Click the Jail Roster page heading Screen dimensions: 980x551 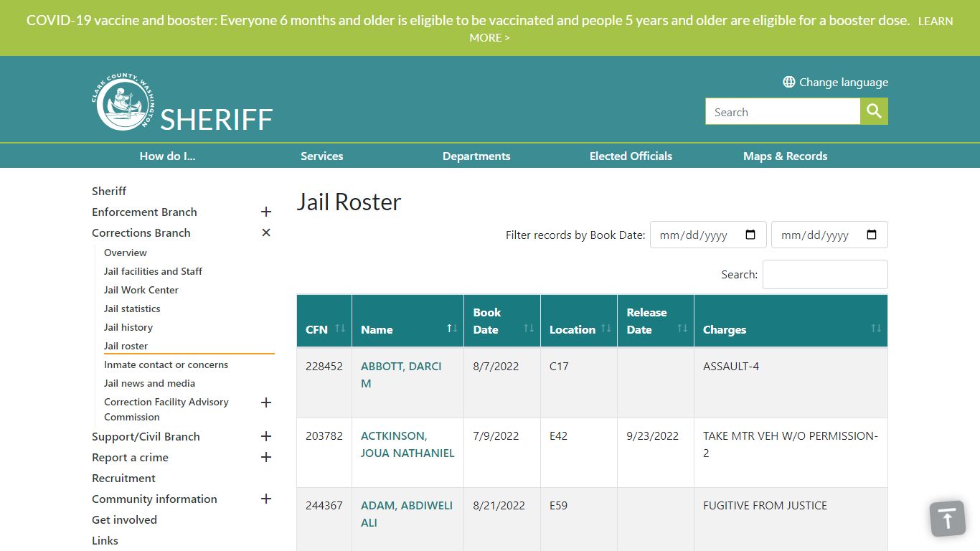349,202
